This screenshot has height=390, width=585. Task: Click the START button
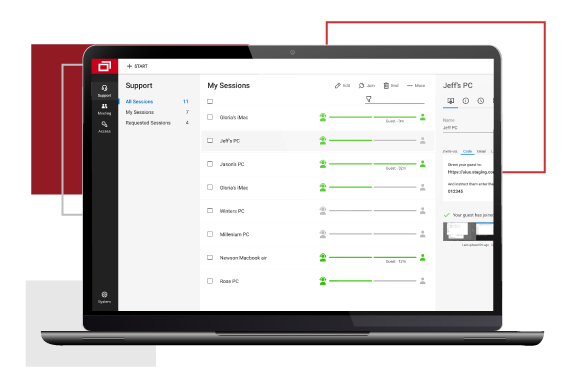[137, 66]
